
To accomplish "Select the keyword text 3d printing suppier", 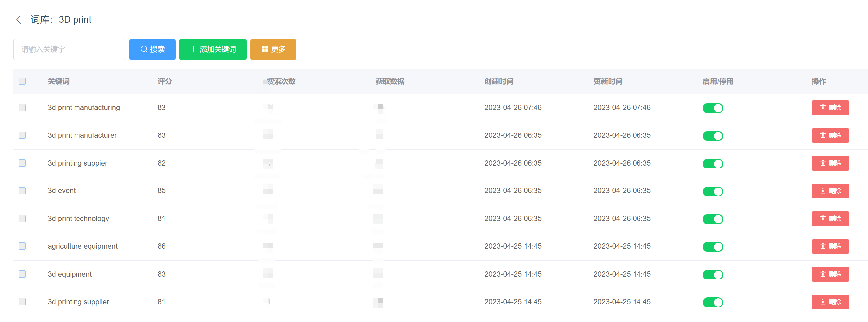I will pyautogui.click(x=77, y=163).
